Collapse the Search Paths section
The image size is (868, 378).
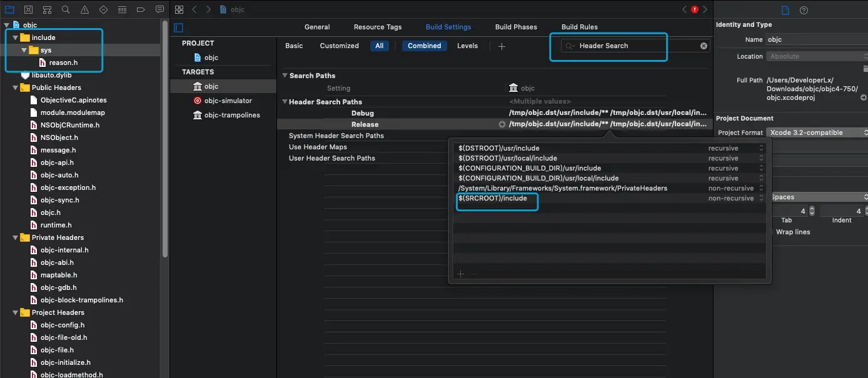[285, 76]
